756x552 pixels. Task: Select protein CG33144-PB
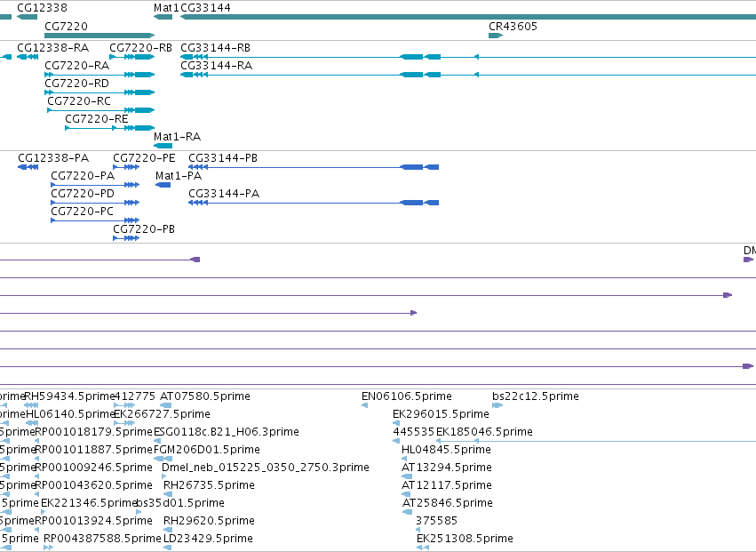pos(314,167)
